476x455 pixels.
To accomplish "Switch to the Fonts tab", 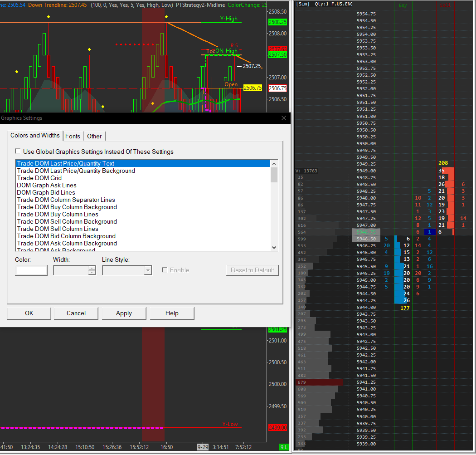I will (73, 136).
